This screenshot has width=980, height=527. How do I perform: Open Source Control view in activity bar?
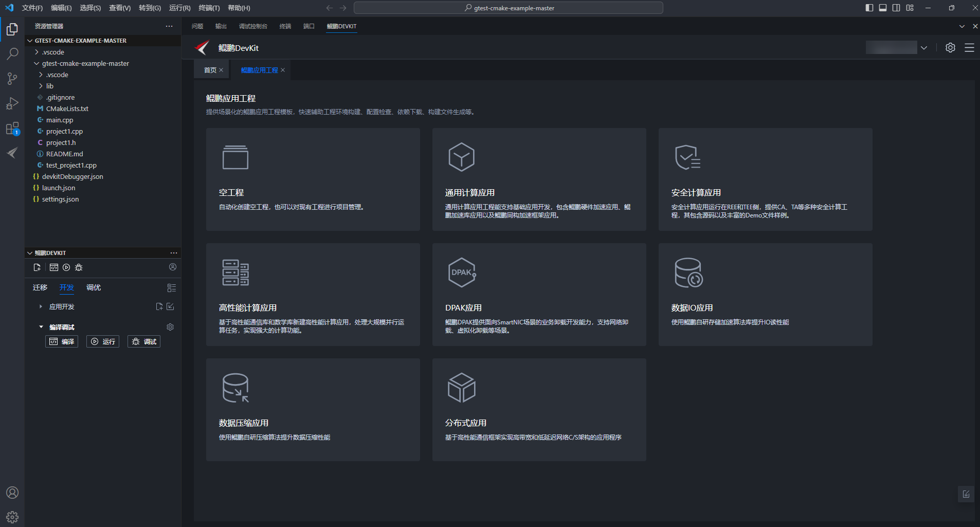coord(12,78)
